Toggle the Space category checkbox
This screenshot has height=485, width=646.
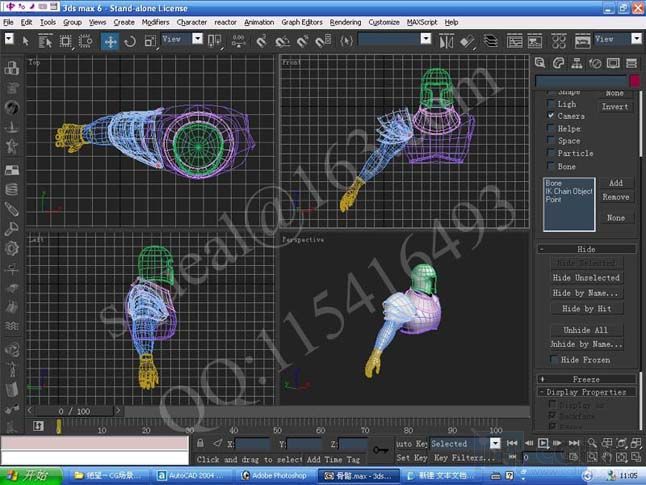point(551,141)
